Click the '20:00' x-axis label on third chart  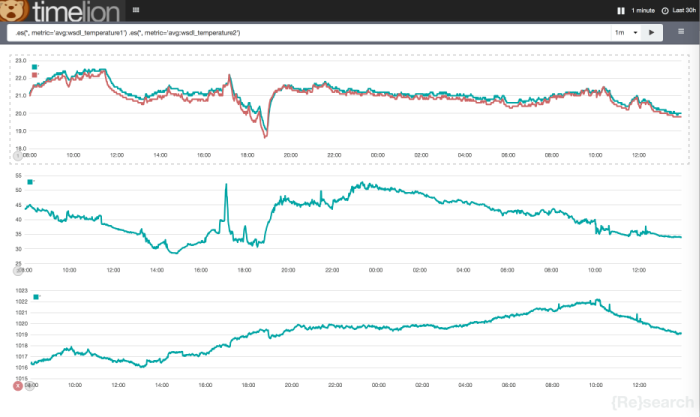point(292,385)
